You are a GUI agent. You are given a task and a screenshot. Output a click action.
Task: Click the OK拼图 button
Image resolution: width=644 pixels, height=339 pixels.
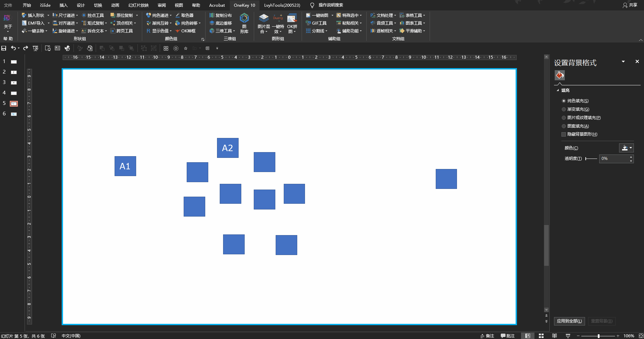tap(292, 24)
